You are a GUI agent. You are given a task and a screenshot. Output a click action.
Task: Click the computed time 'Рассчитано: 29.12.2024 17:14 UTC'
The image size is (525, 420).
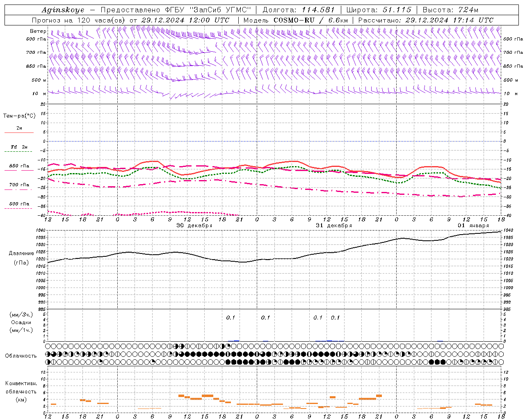coord(426,20)
